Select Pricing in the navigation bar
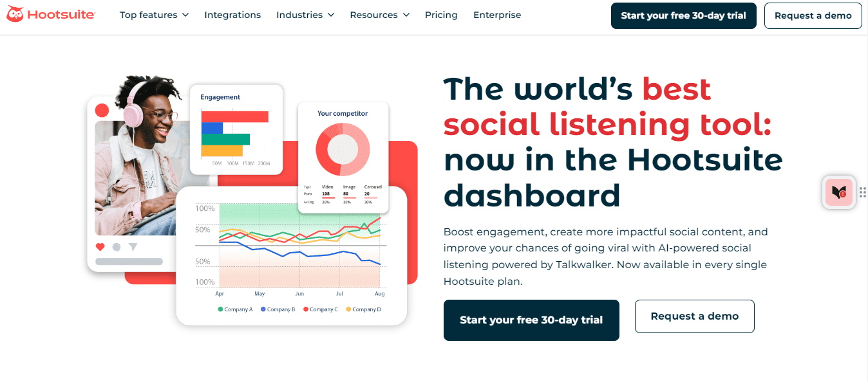 (x=441, y=15)
